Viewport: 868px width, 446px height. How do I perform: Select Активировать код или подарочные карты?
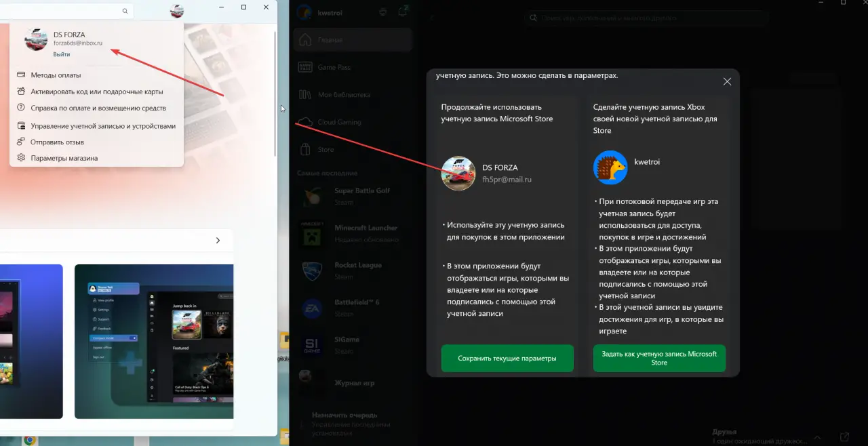point(96,92)
